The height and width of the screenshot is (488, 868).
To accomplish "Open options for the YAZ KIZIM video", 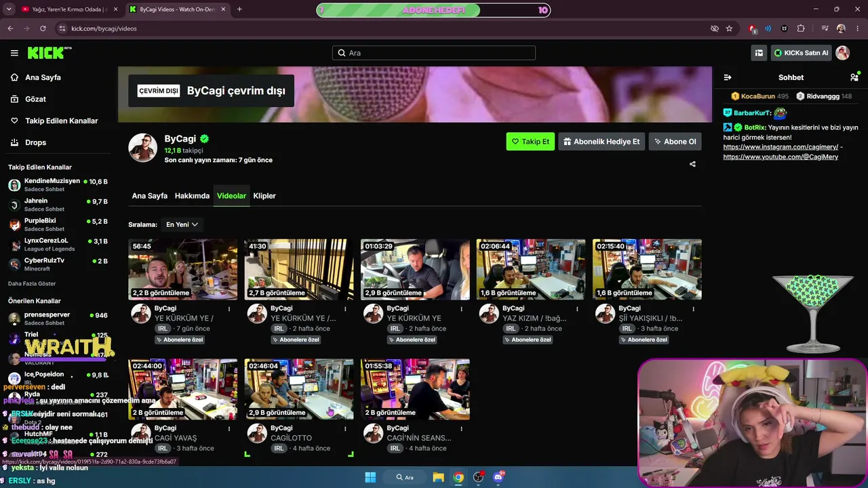I will [x=577, y=308].
